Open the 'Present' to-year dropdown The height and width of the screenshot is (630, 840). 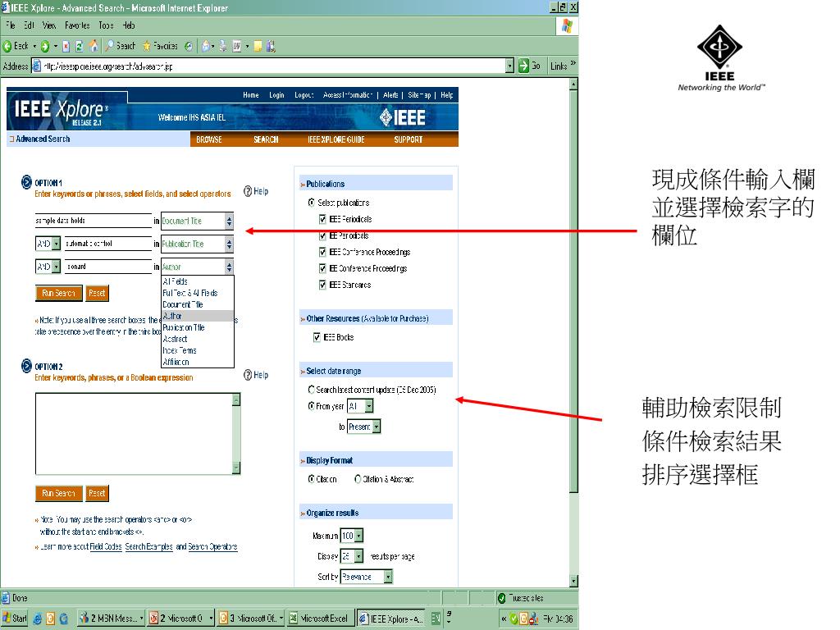click(x=363, y=427)
